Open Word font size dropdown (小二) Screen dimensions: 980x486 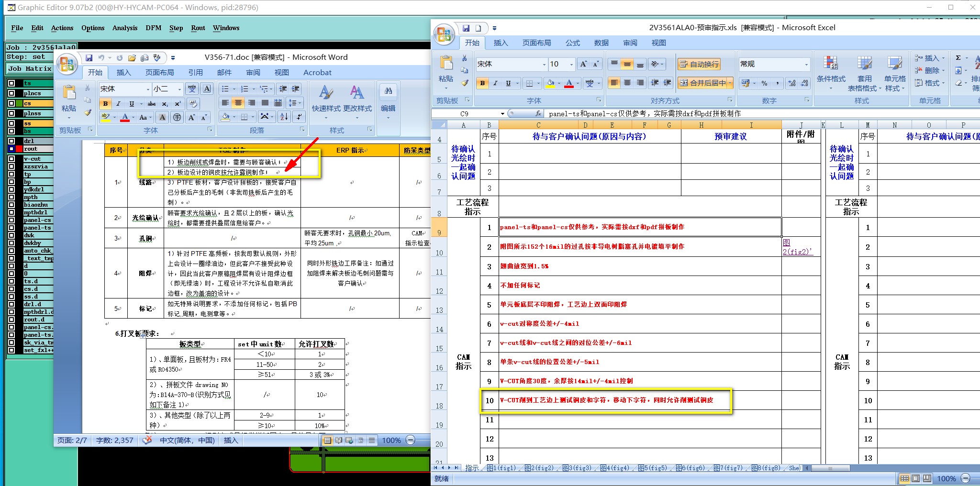(x=179, y=89)
